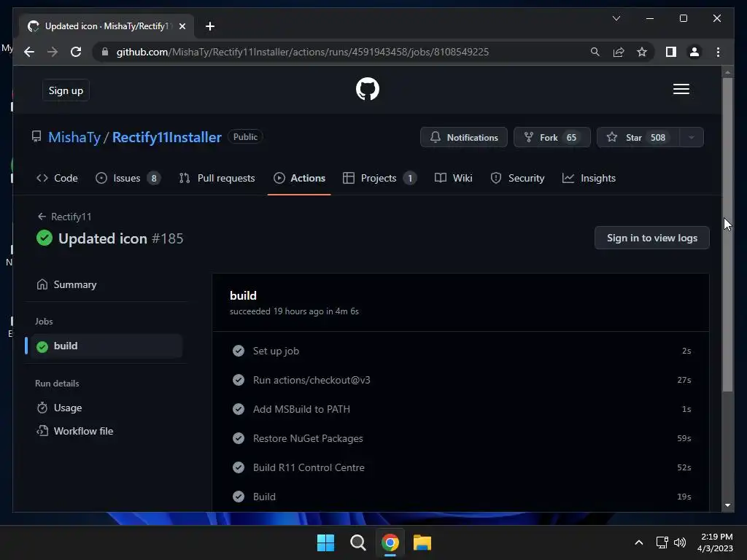Screen dimensions: 747x560
Task: Click the Sign up button
Action: (66, 90)
